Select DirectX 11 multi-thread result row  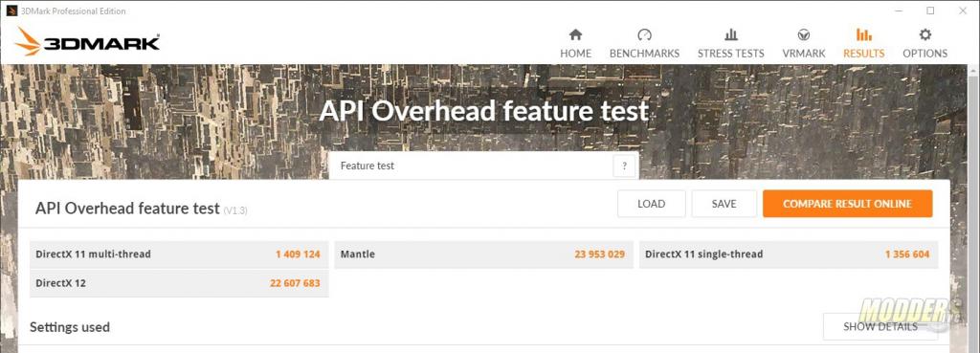tap(179, 254)
